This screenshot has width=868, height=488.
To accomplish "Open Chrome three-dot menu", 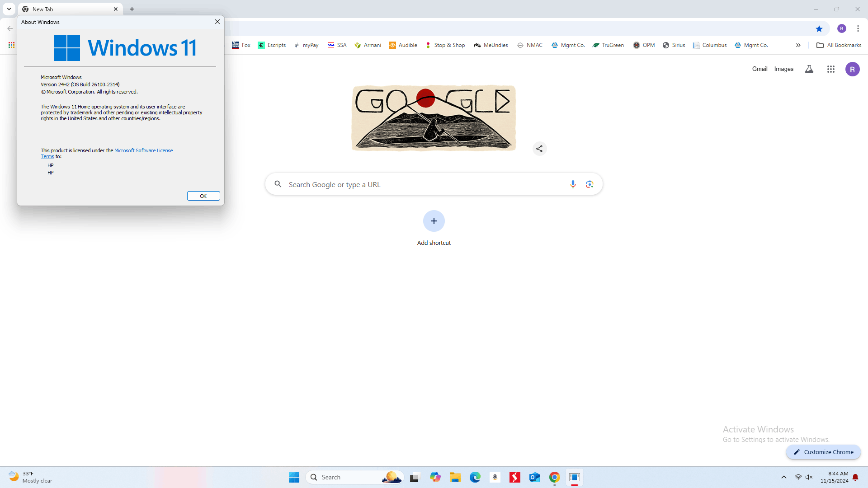I will click(858, 28).
